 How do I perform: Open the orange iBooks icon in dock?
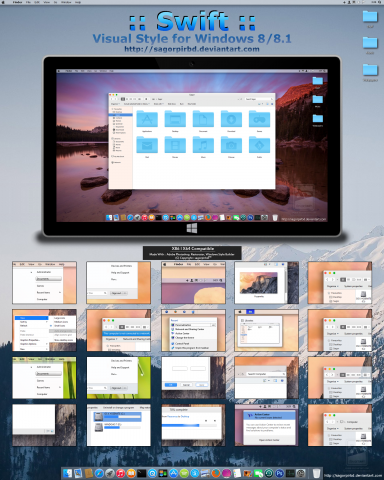click(x=131, y=473)
